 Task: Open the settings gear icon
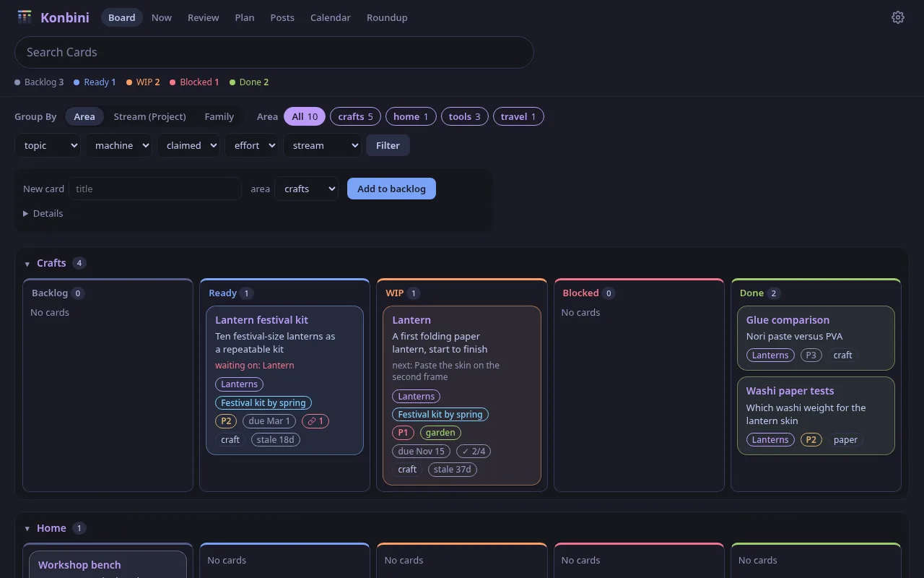pos(898,17)
